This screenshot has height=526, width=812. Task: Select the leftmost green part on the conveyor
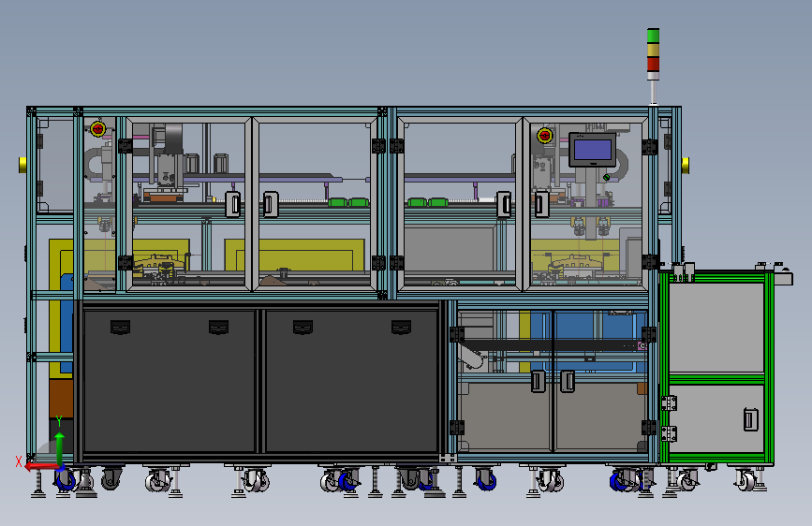(338, 202)
